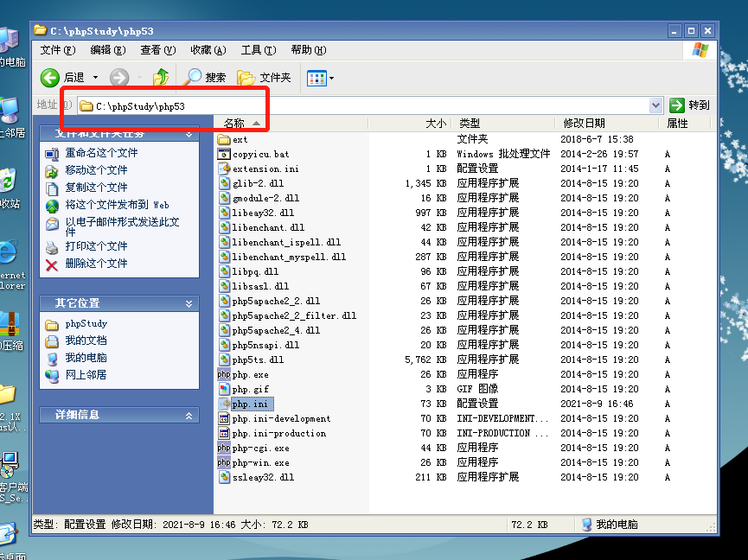Image resolution: width=748 pixels, height=560 pixels.
Task: Select php5apache2_2.dll file name
Action: point(276,302)
